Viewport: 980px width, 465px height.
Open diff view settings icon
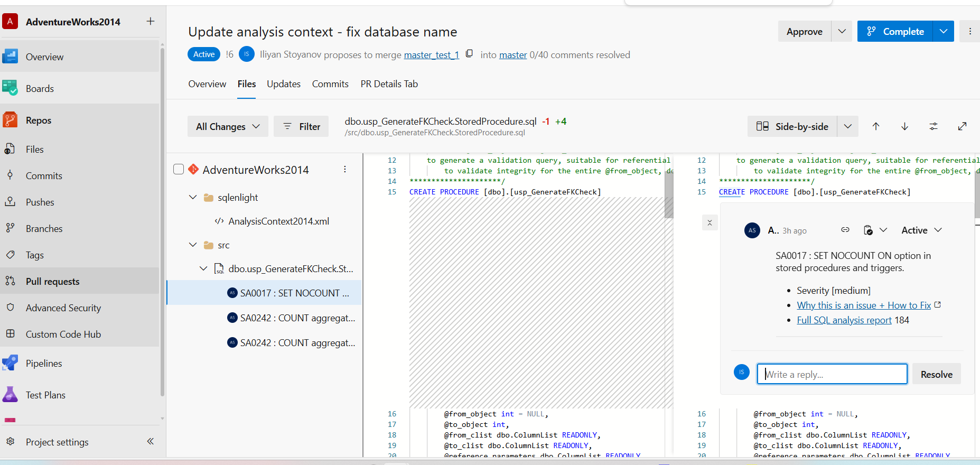pos(934,126)
